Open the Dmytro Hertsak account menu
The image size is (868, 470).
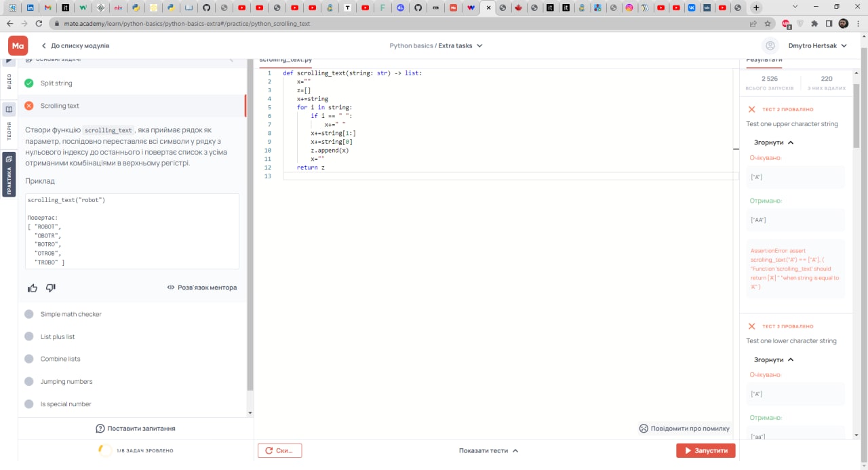(x=818, y=45)
